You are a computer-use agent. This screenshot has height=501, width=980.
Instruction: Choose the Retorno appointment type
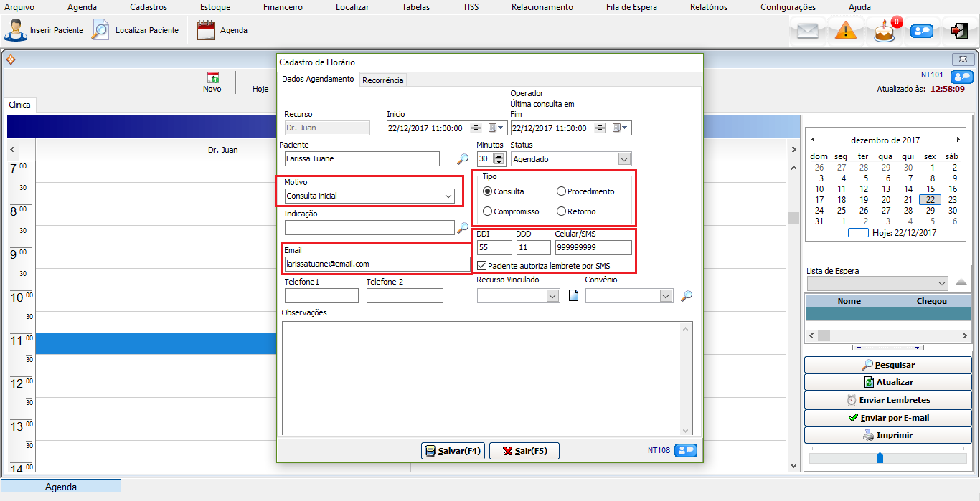tap(562, 211)
